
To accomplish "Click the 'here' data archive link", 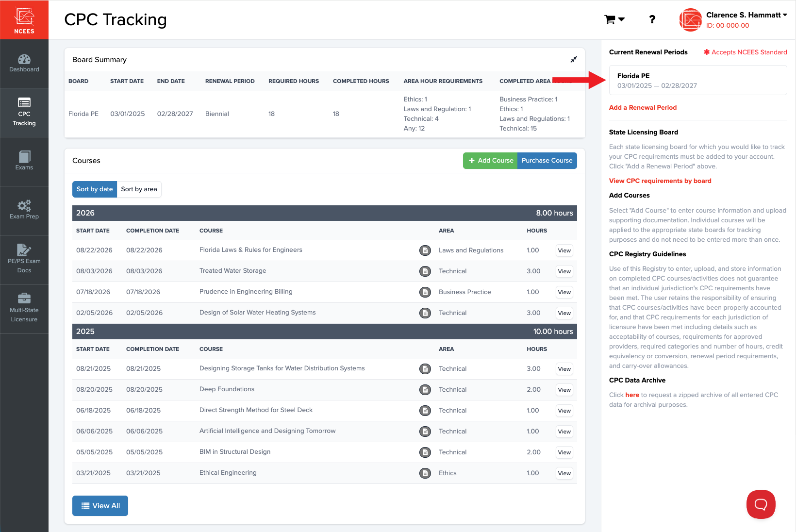I will [632, 395].
